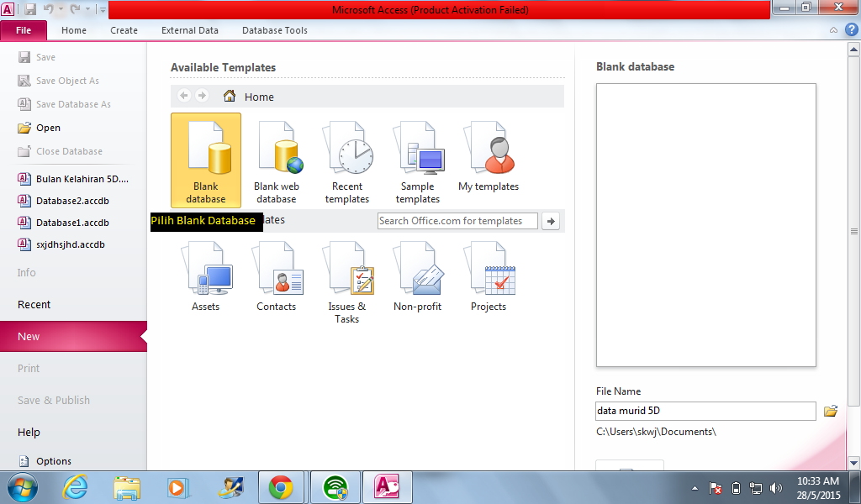Click the Access icon in the taskbar
The image size is (861, 504).
(x=387, y=487)
